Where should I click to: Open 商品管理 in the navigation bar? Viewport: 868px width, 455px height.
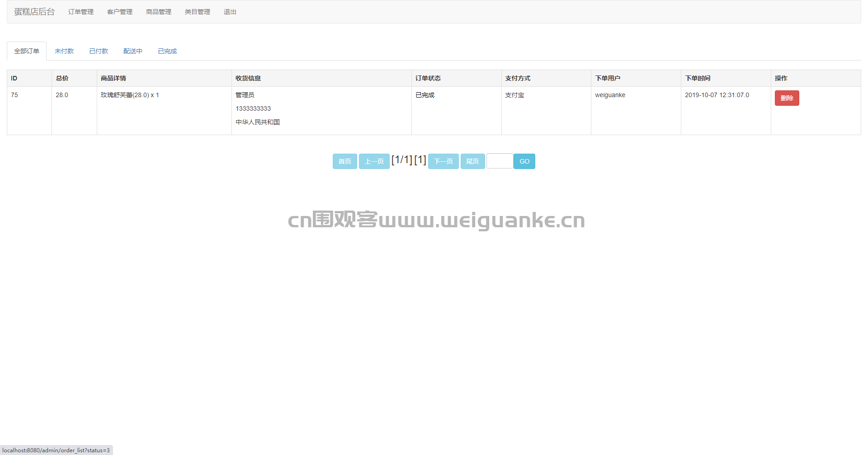pyautogui.click(x=159, y=12)
